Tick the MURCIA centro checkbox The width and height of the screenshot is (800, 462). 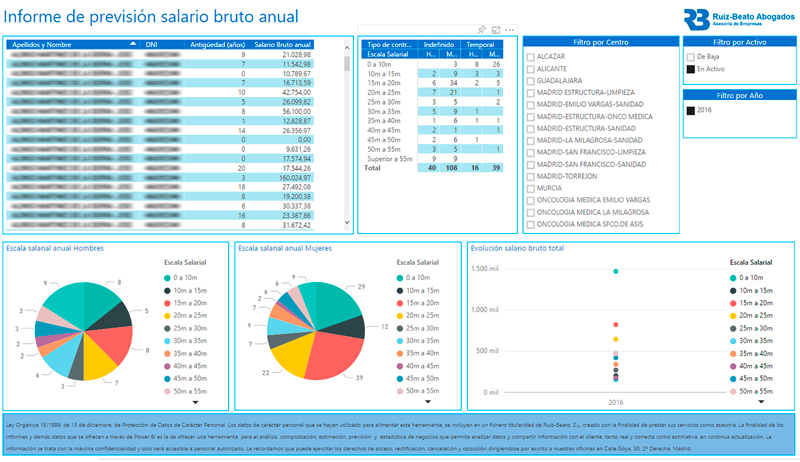pyautogui.click(x=531, y=188)
